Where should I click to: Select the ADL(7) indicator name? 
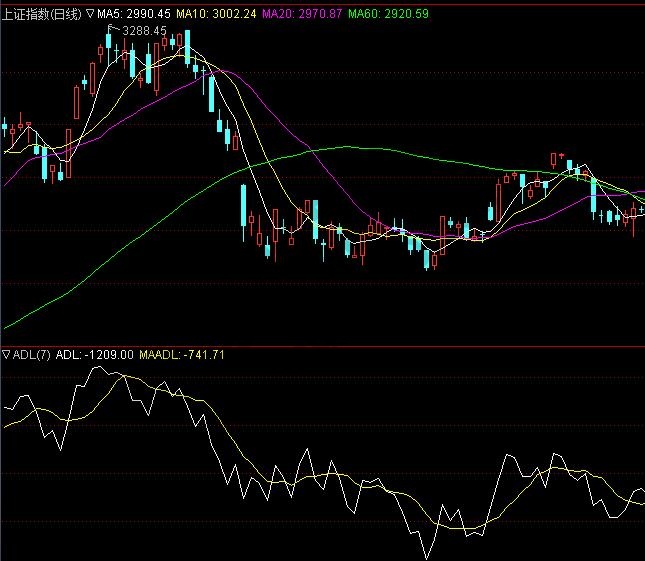pos(31,354)
